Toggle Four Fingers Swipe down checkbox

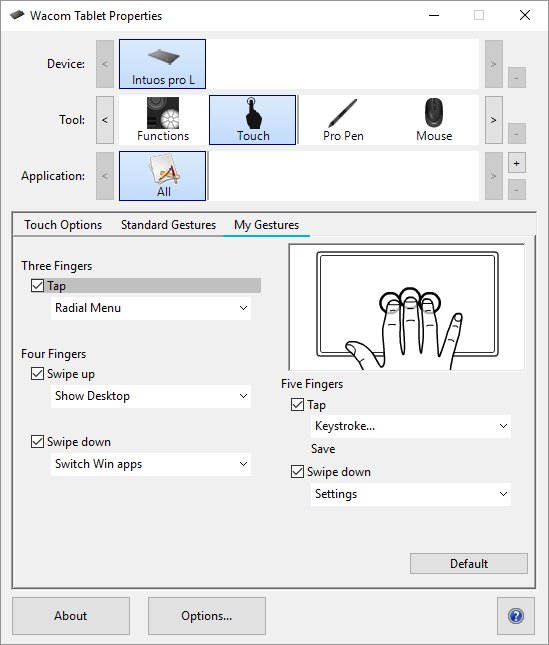point(37,441)
